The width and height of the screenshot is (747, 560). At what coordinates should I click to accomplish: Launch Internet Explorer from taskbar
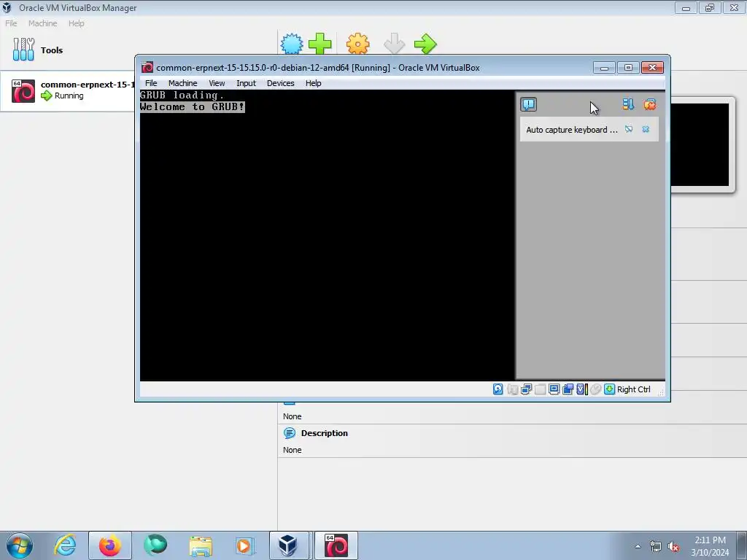pyautogui.click(x=65, y=545)
